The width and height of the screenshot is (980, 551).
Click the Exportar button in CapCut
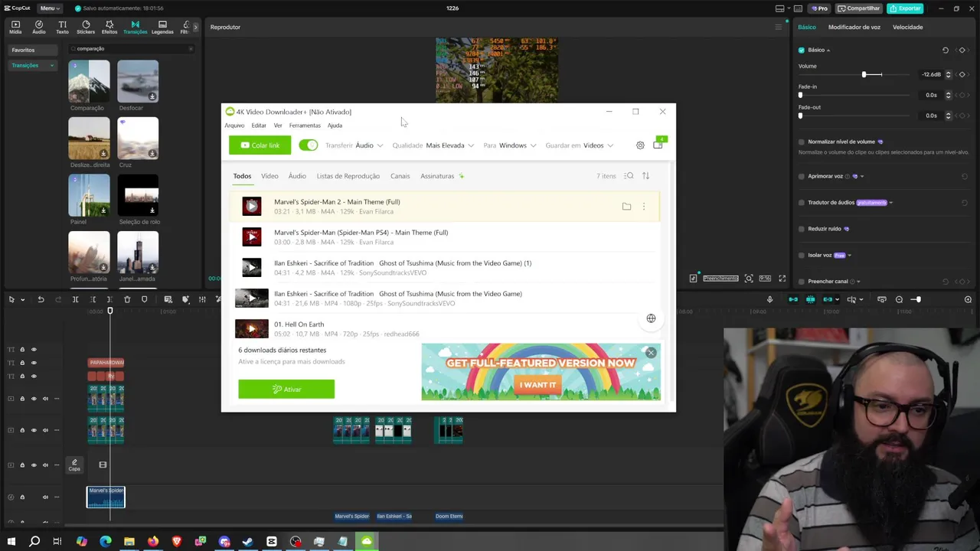[x=905, y=8]
